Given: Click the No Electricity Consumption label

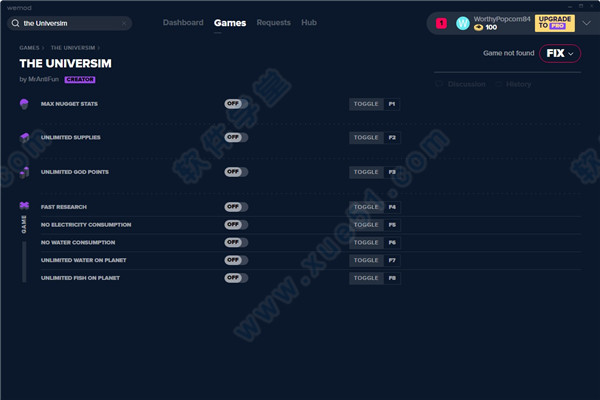Looking at the screenshot, I should tap(86, 225).
